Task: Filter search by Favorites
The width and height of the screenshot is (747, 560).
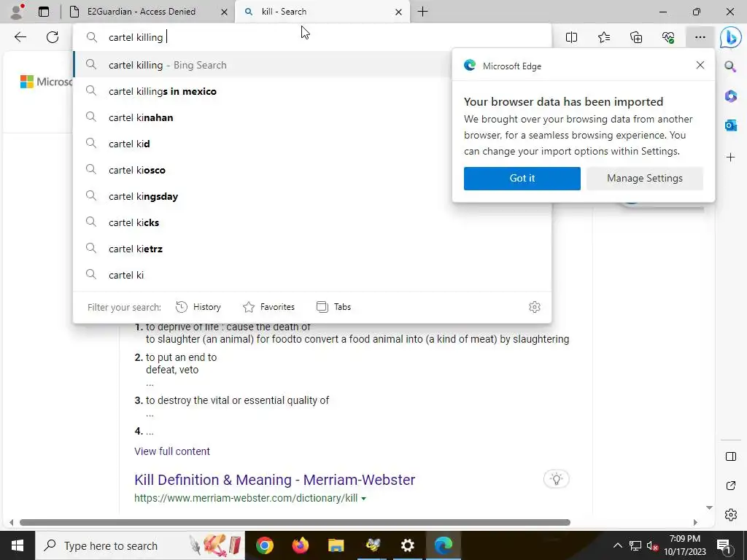Action: click(x=268, y=307)
